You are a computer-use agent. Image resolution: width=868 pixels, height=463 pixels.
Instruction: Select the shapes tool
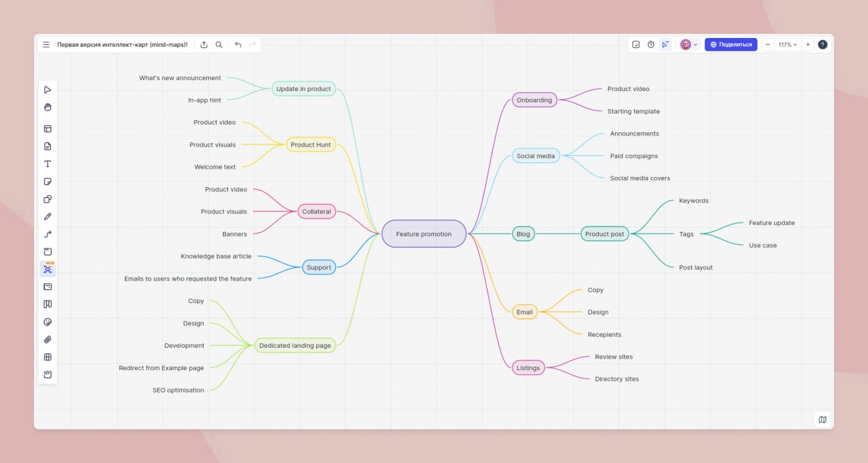coord(47,199)
